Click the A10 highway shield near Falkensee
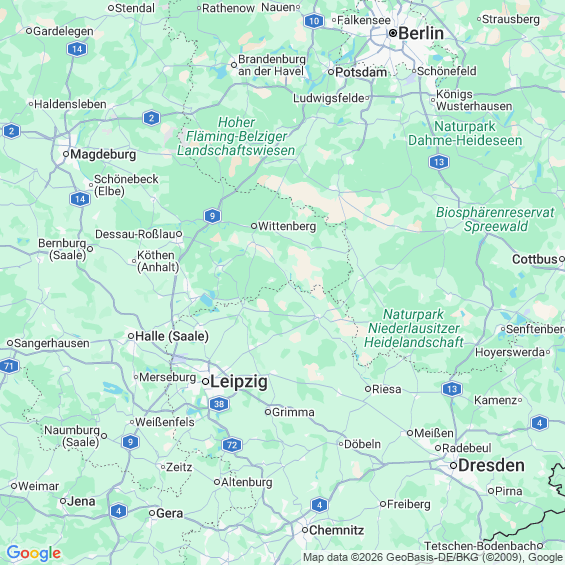The width and height of the screenshot is (565, 565). (x=313, y=21)
